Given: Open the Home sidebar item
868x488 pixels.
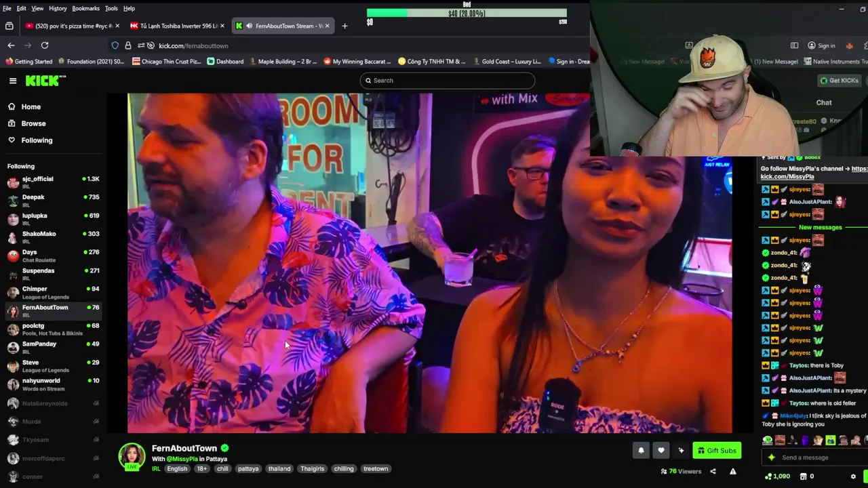Looking at the screenshot, I should coord(53,106).
